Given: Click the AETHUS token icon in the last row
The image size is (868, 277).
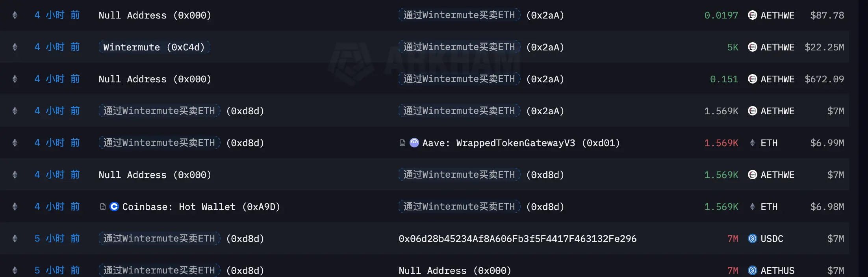Looking at the screenshot, I should 752,270.
